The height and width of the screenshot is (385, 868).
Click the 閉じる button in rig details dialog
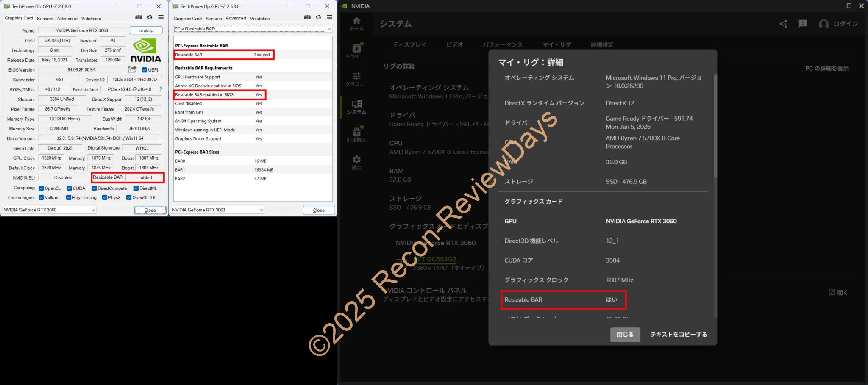625,335
